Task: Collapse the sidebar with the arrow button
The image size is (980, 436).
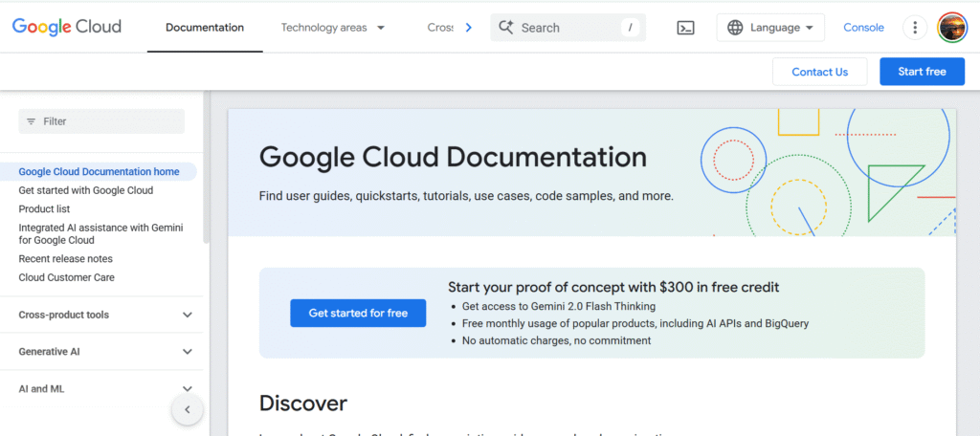Action: 187,410
